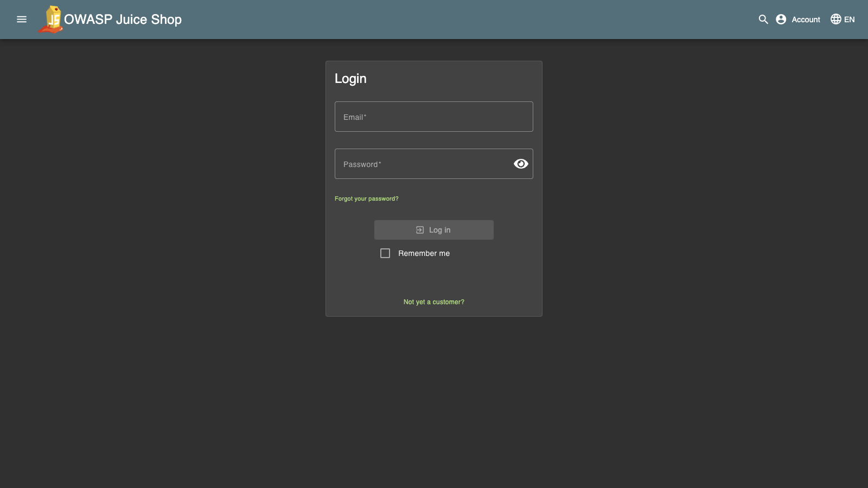Follow the Forgot your password link
868x488 pixels.
(x=366, y=198)
